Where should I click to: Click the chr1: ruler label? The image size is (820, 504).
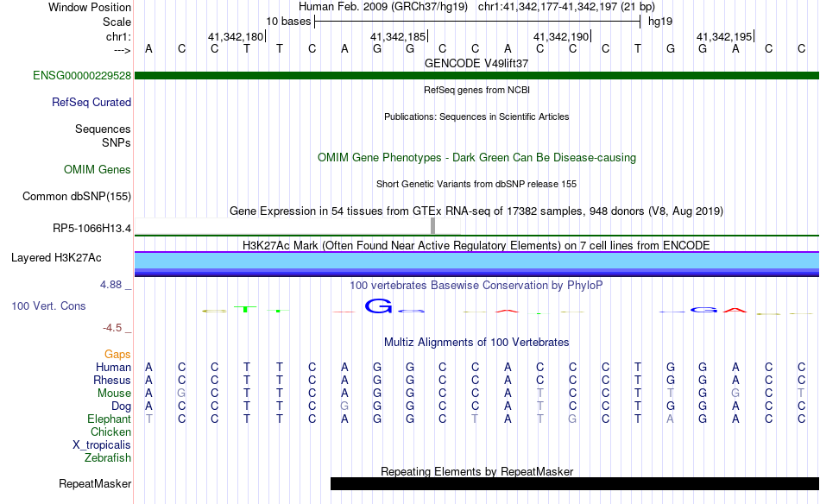[x=118, y=36]
